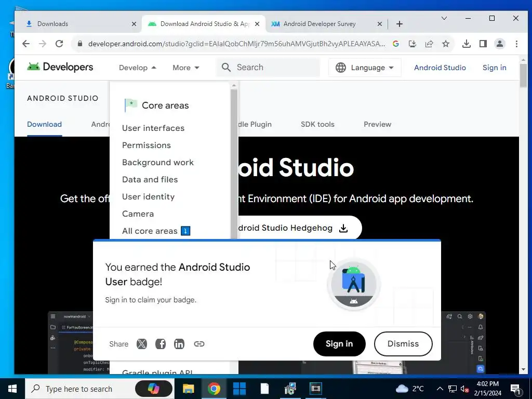Share badge on LinkedIn
This screenshot has height=399, width=532.
179,344
